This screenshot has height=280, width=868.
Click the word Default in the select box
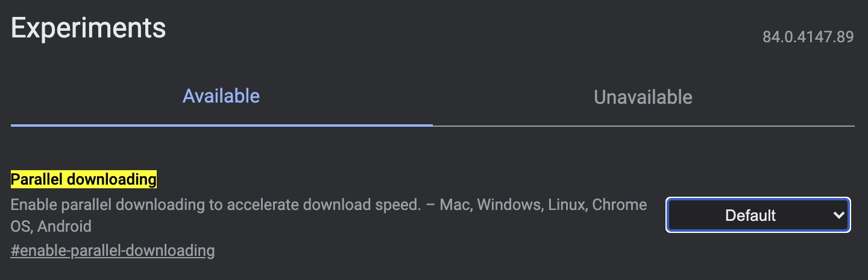tap(750, 215)
